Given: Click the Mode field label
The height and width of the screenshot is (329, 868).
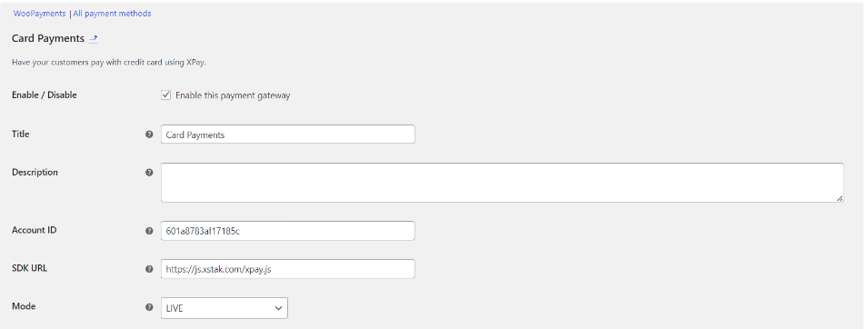Looking at the screenshot, I should point(24,305).
